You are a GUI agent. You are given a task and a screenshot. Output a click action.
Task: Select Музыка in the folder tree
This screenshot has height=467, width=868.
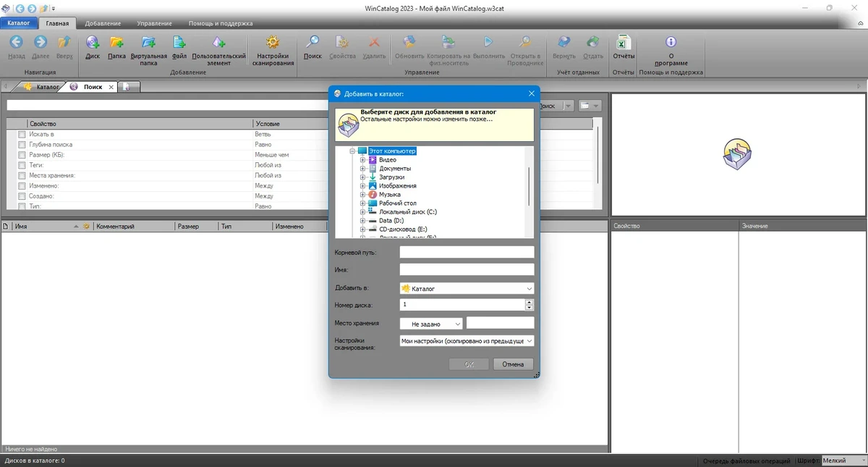click(389, 195)
